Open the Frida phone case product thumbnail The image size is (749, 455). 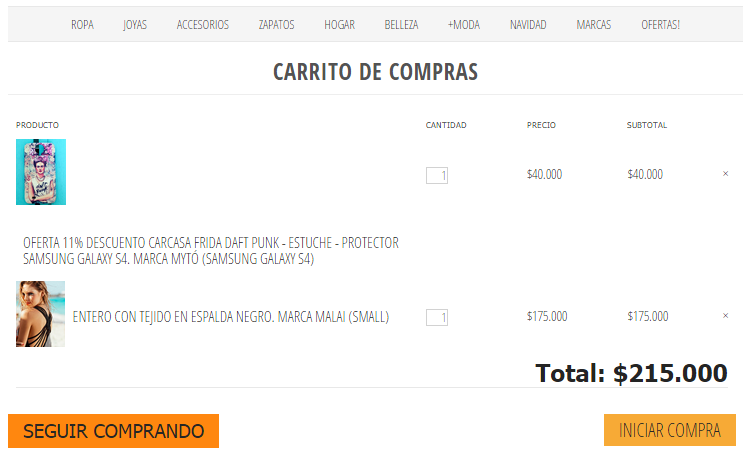click(41, 172)
